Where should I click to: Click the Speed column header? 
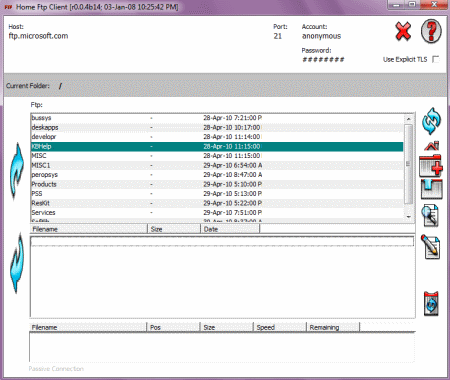click(280, 327)
